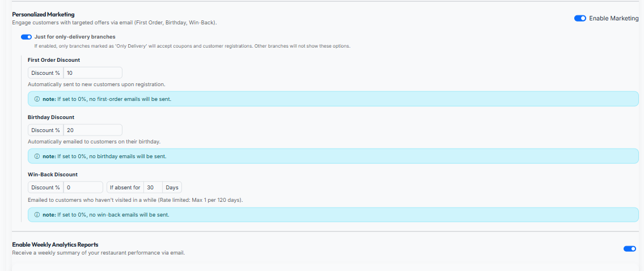Turn off the Weekly Analytics Reports switch
644x271 pixels.
pos(629,248)
